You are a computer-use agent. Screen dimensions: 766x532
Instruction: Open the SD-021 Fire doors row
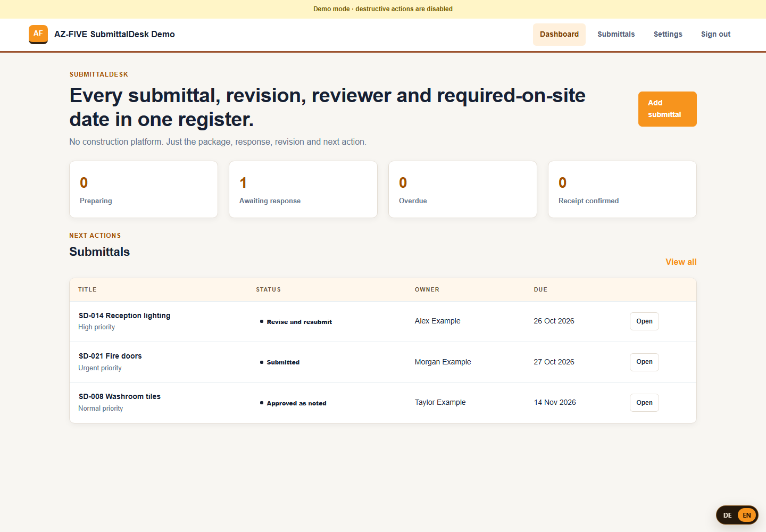click(x=644, y=362)
